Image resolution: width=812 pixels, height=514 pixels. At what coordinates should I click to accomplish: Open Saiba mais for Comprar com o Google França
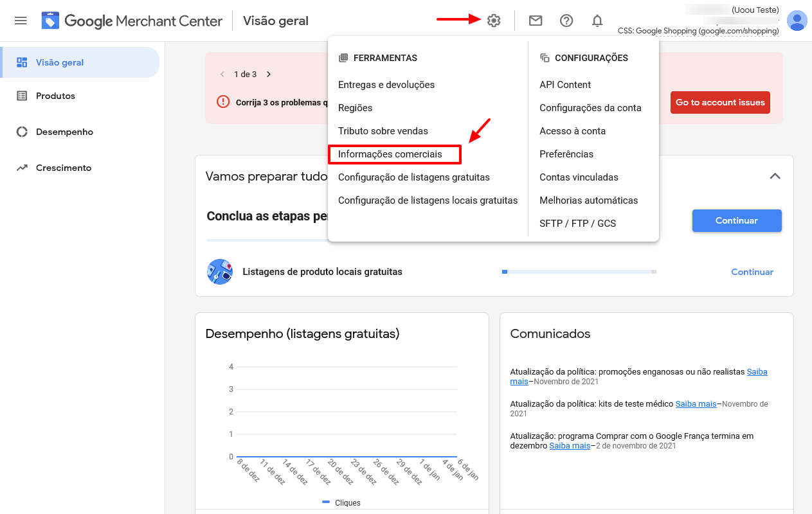pos(570,446)
